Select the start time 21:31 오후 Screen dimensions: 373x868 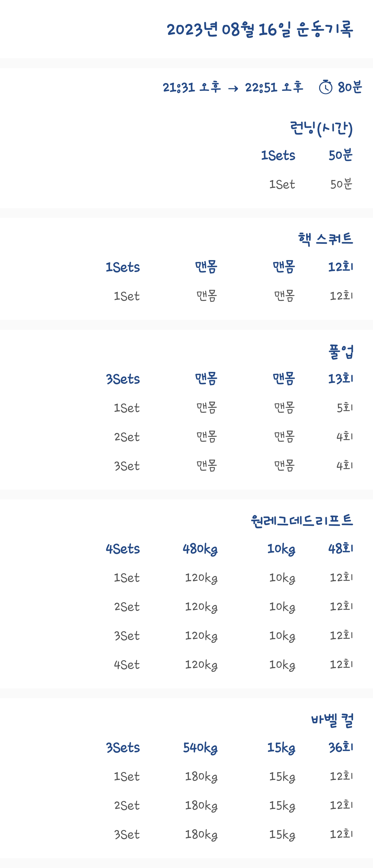coord(192,87)
